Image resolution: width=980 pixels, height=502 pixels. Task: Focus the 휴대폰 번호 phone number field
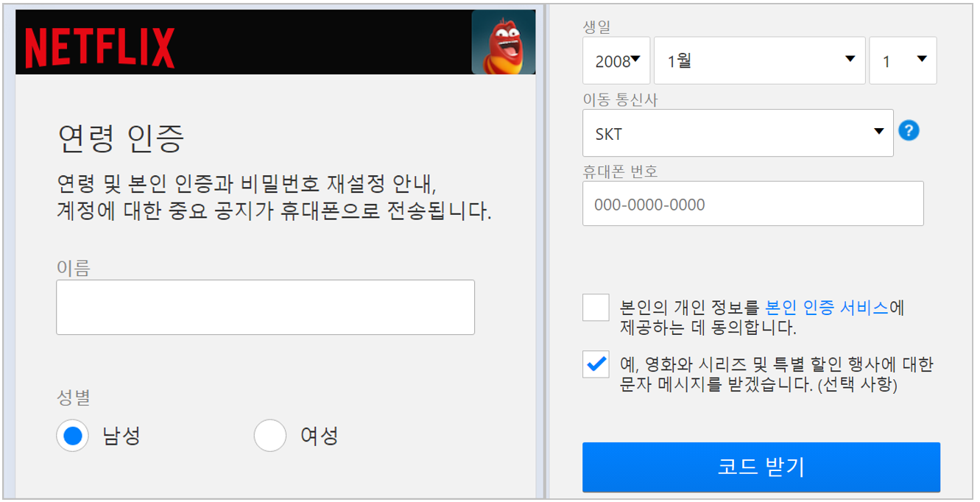752,204
